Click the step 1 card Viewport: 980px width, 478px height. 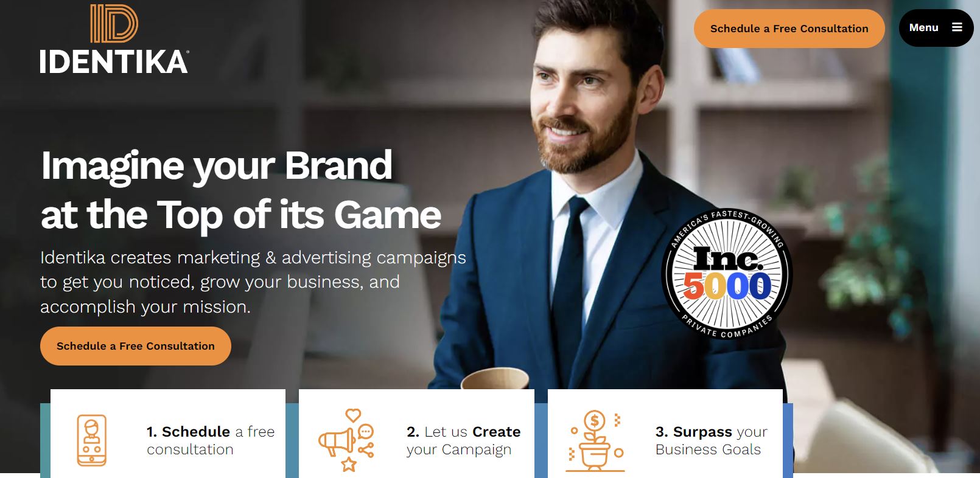pyautogui.click(x=168, y=433)
